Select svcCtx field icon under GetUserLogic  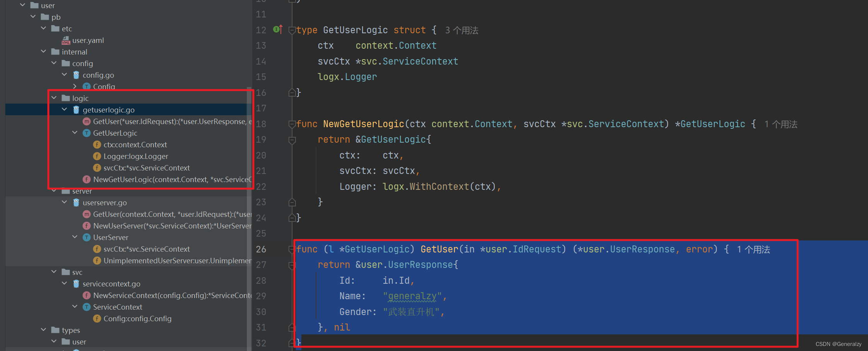coord(97,168)
